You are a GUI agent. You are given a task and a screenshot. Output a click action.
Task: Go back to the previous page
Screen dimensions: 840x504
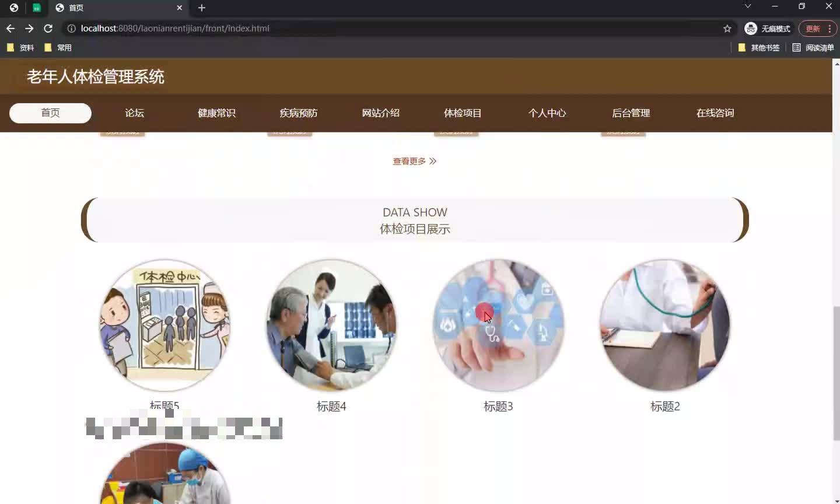tap(10, 28)
